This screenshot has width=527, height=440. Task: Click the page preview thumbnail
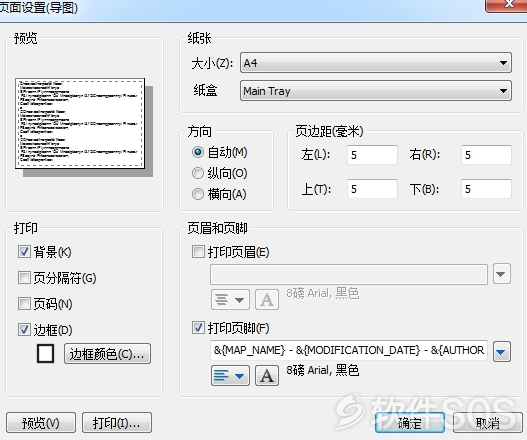click(x=80, y=124)
